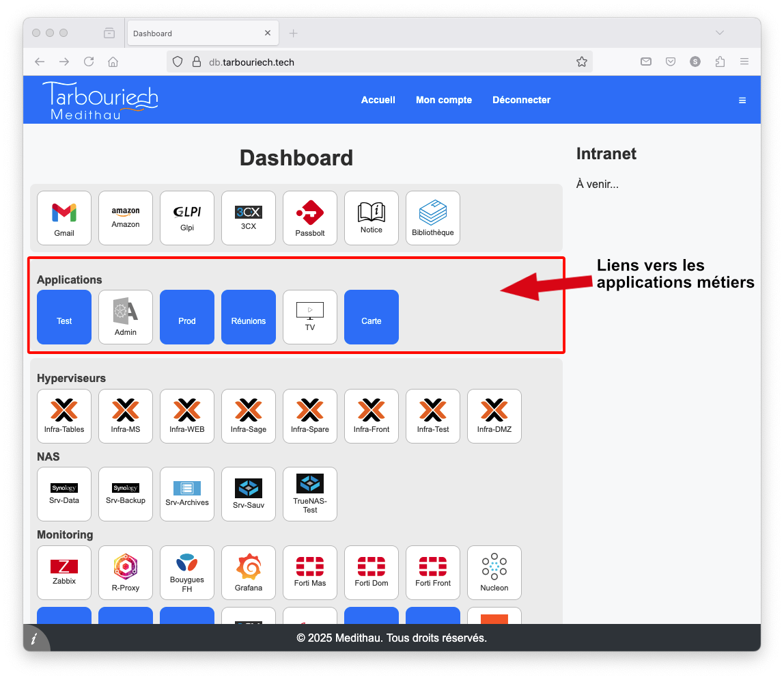Click Déconnecter to log out
784x680 pixels.
pos(521,100)
